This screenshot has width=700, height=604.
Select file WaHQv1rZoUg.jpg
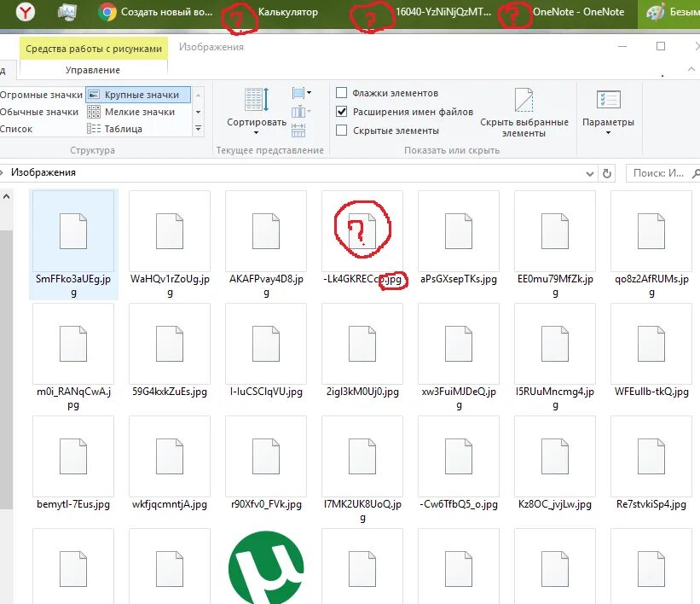[x=170, y=244]
